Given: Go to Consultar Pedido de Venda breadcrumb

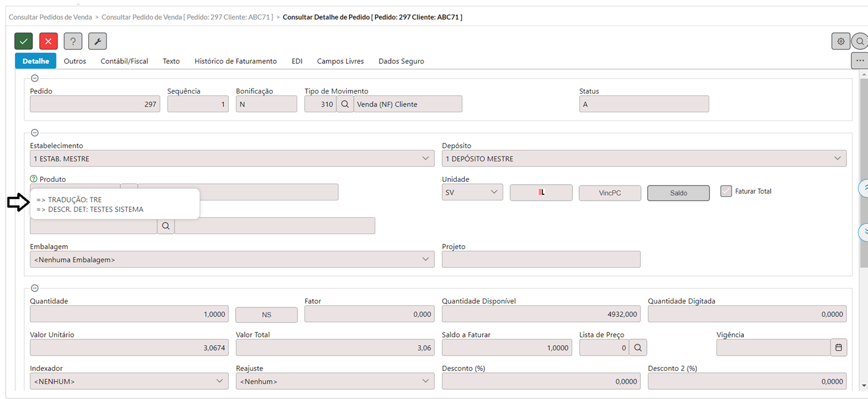Looking at the screenshot, I should pos(187,17).
